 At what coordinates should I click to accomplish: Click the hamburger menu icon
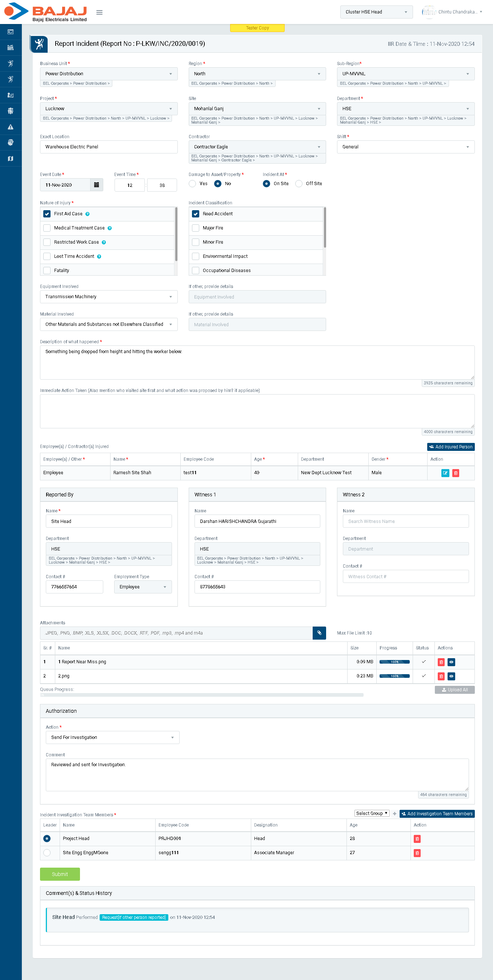[x=99, y=12]
